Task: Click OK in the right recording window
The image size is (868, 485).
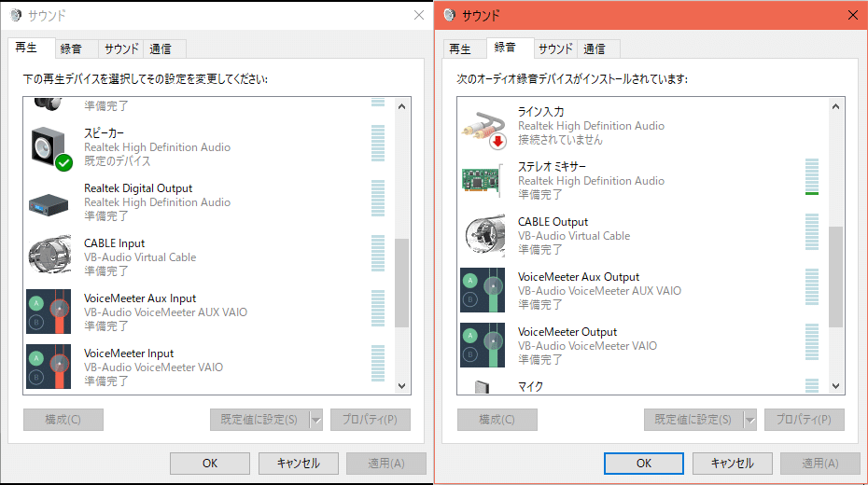Action: click(x=644, y=464)
